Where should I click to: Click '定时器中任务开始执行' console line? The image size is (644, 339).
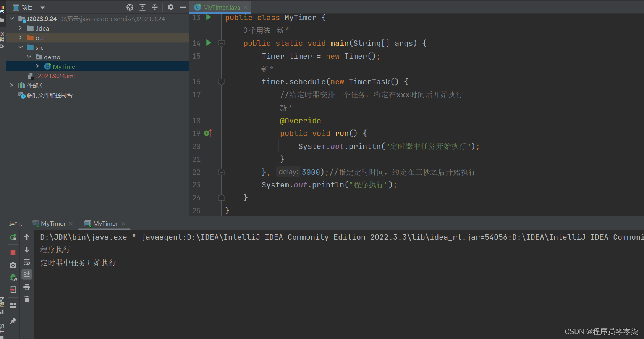click(x=78, y=263)
